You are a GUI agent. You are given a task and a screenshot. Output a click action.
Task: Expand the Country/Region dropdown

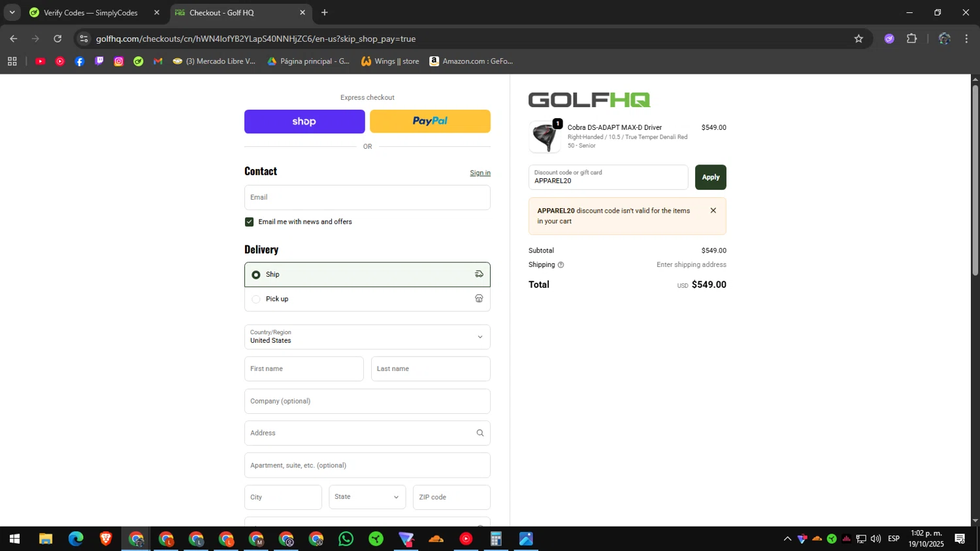tap(367, 337)
